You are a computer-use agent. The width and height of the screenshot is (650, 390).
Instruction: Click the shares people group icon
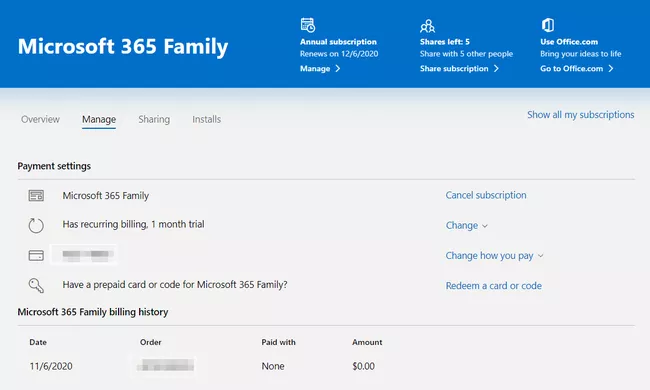coord(427,26)
